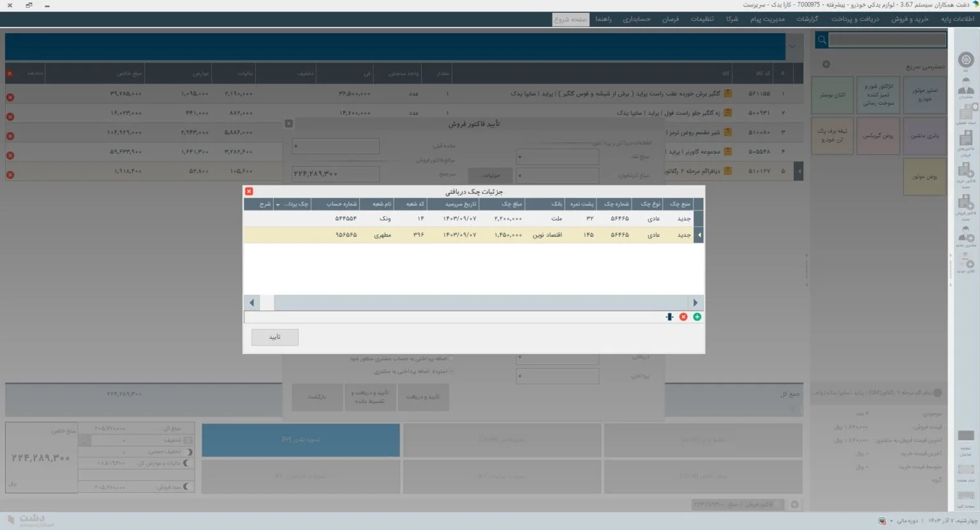Delete invoice row 510127 with red X
Viewport: 980px width, 530px height.
10,175
